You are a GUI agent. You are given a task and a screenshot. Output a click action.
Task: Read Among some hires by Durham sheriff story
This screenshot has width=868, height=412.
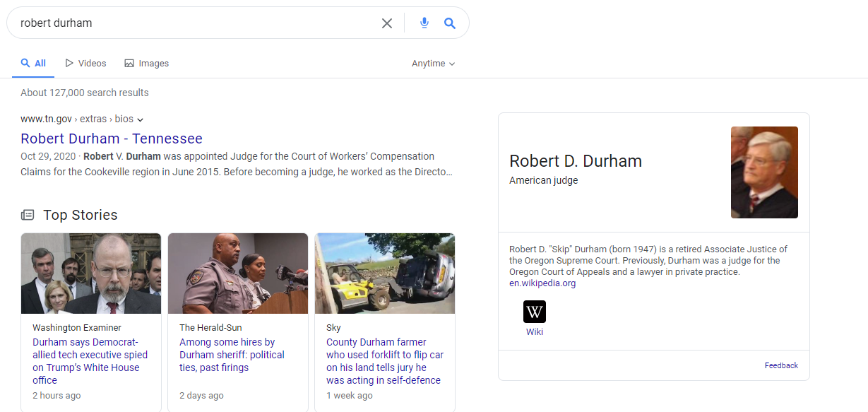[x=232, y=355]
